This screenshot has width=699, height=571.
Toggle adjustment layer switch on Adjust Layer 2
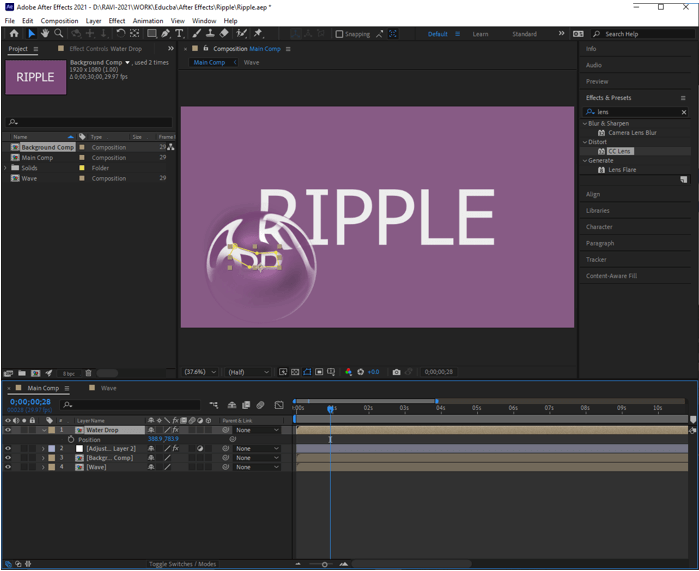(x=200, y=449)
